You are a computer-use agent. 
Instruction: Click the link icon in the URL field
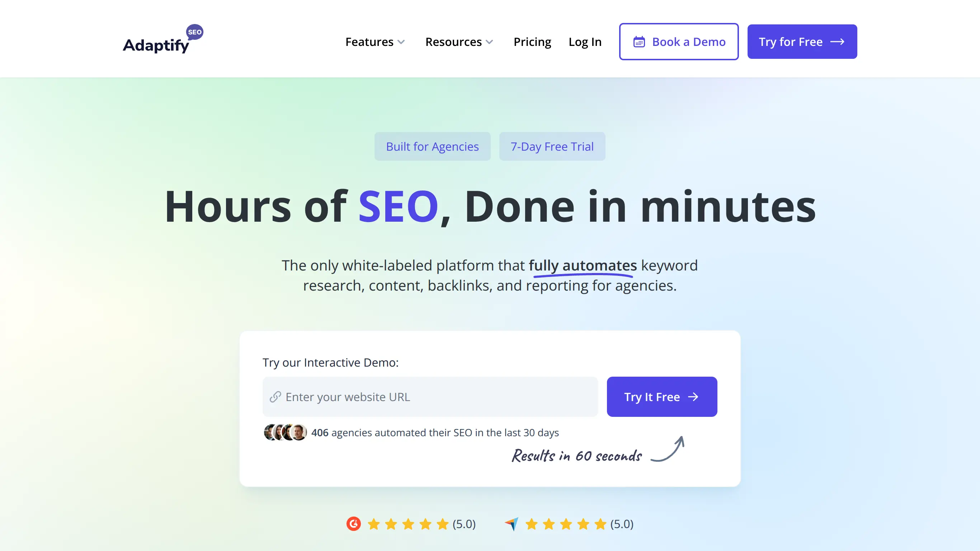coord(275,396)
